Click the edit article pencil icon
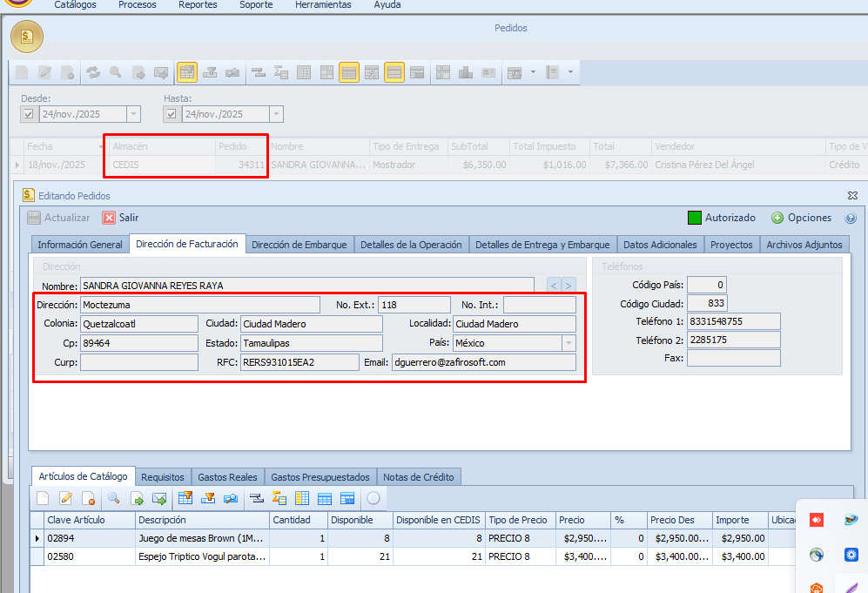 pos(65,499)
